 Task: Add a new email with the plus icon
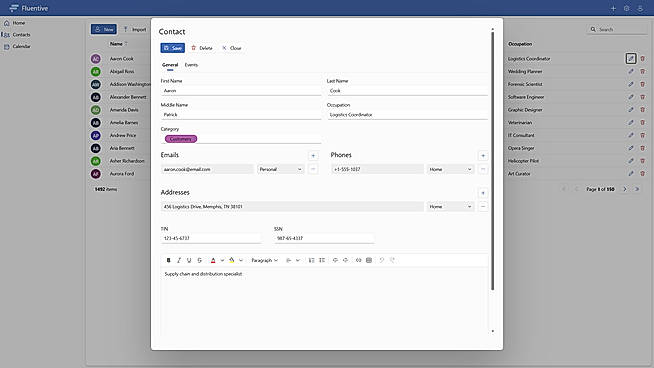click(313, 156)
